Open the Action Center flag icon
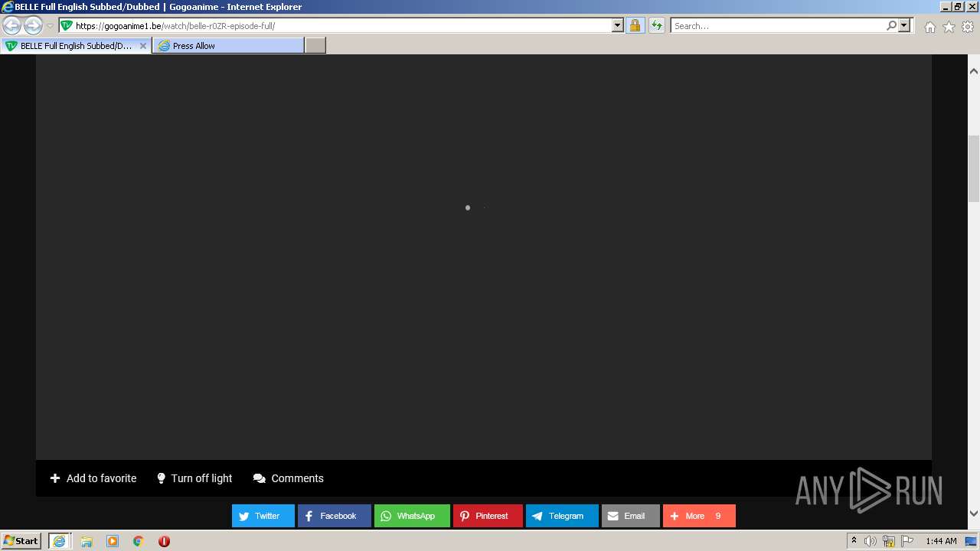The image size is (980, 551). click(x=907, y=541)
